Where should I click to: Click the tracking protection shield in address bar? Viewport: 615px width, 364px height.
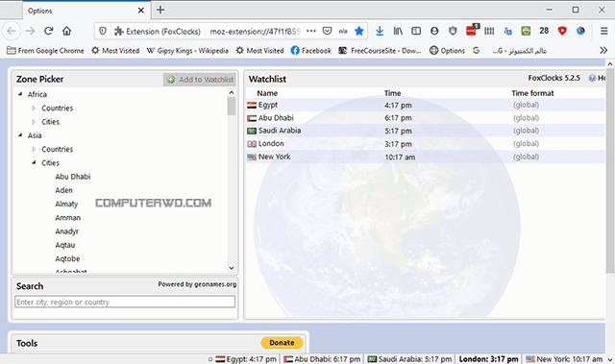click(103, 31)
